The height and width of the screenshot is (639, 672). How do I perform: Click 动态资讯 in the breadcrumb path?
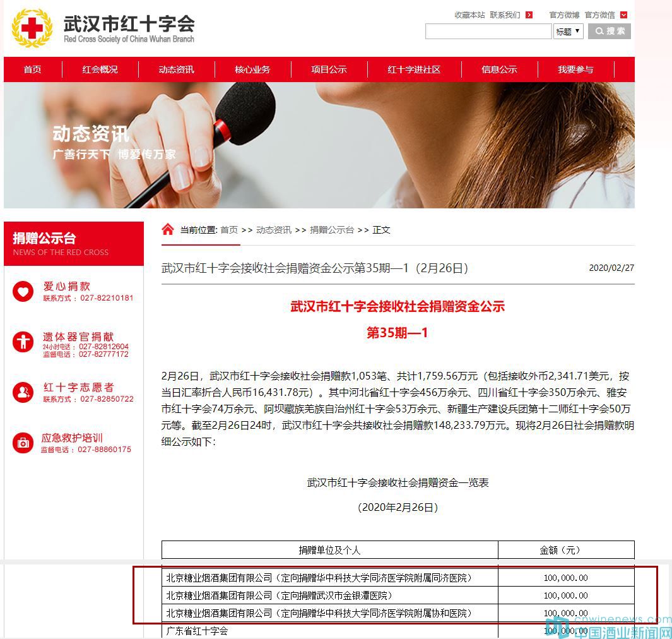(x=274, y=230)
